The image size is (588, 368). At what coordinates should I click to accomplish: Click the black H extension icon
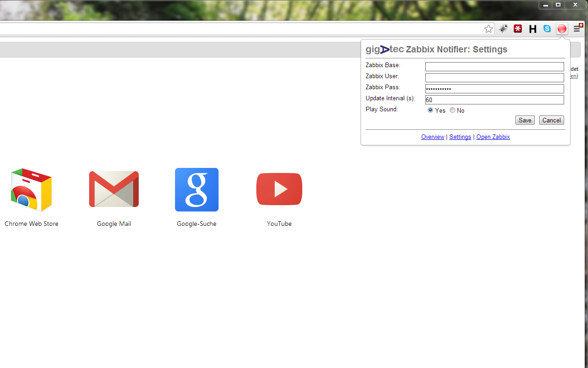click(x=533, y=29)
